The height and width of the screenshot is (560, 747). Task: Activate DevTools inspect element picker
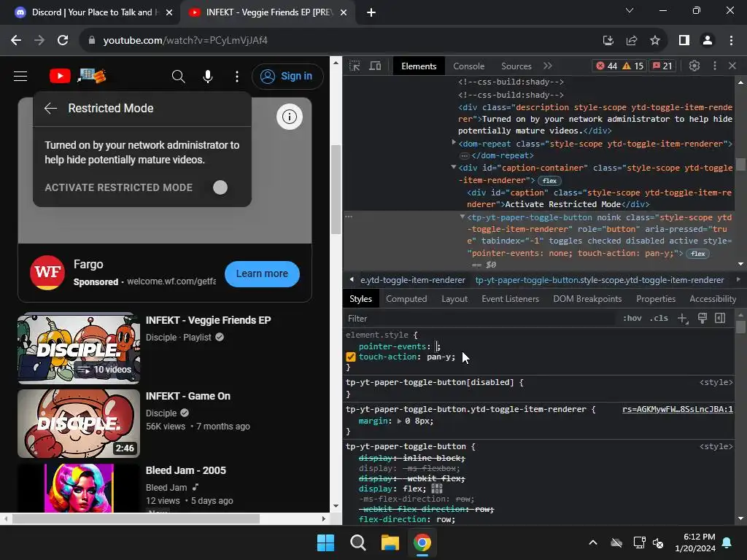pyautogui.click(x=355, y=66)
